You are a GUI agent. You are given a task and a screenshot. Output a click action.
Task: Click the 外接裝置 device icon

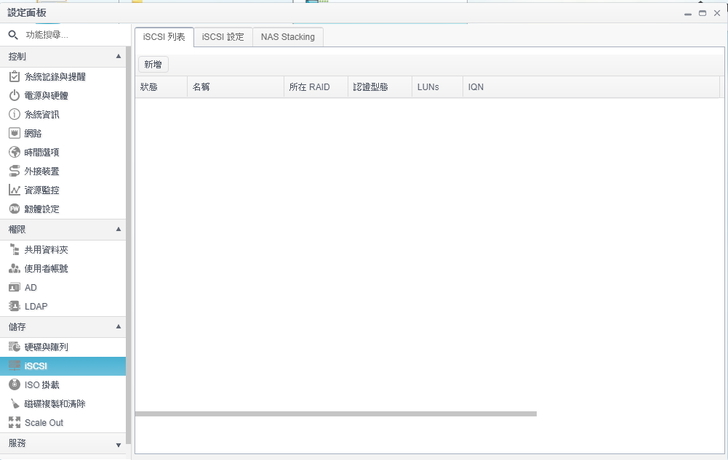coord(14,171)
